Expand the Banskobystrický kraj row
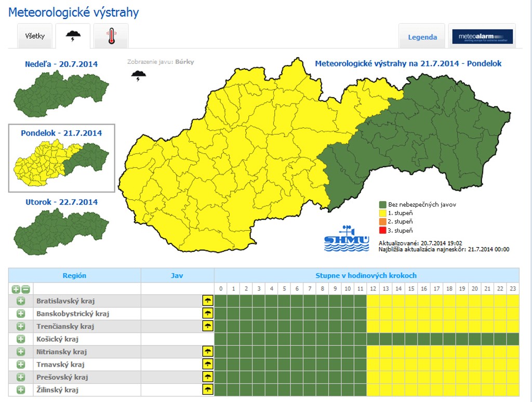The image size is (532, 402). 21,314
